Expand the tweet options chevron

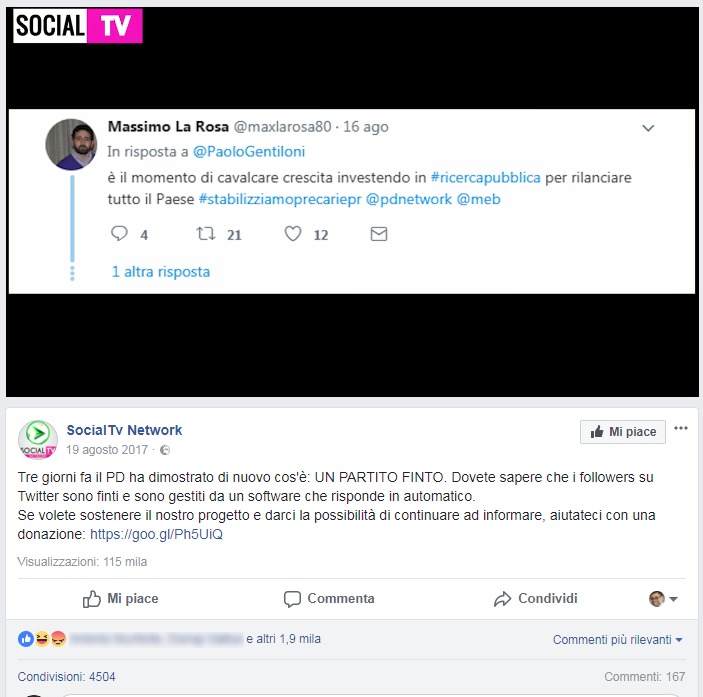[648, 128]
